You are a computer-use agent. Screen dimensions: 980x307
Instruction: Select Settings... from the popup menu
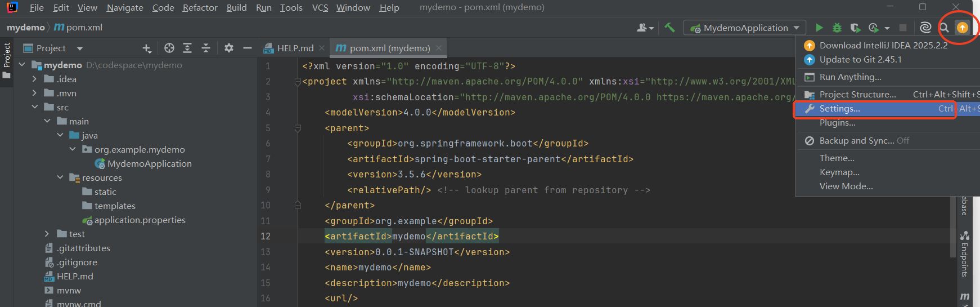pos(839,109)
